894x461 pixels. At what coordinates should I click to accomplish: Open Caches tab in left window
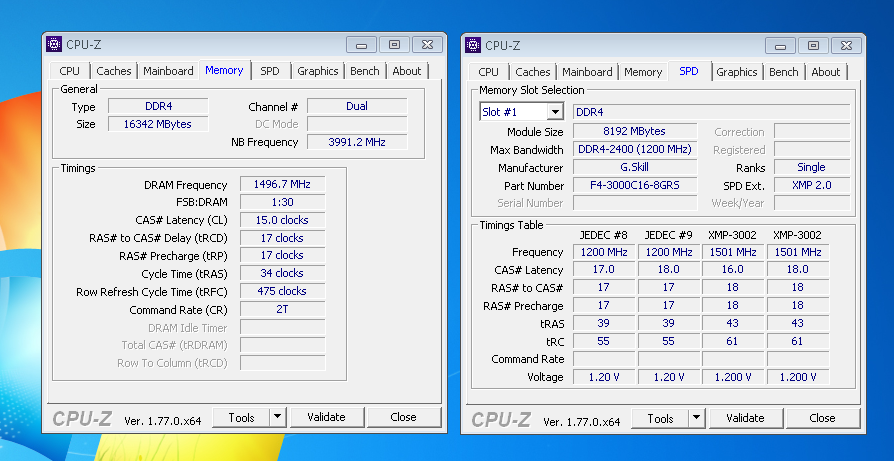click(113, 71)
